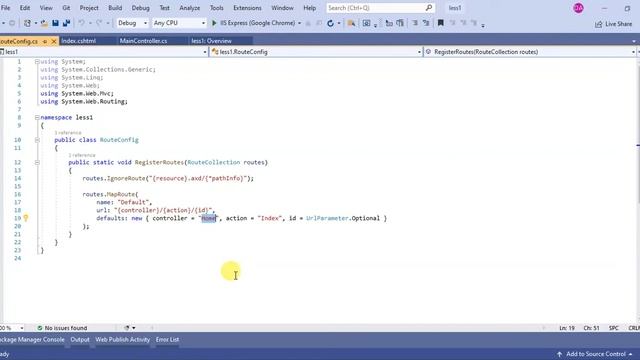Click the Save All icon
Image resolution: width=640 pixels, height=360 pixels.
click(66, 23)
